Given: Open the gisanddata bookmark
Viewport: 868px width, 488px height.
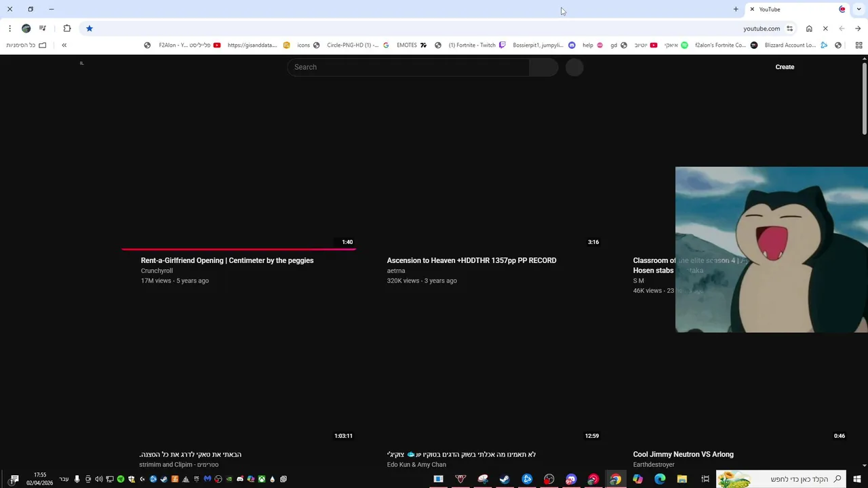Looking at the screenshot, I should coord(258,45).
